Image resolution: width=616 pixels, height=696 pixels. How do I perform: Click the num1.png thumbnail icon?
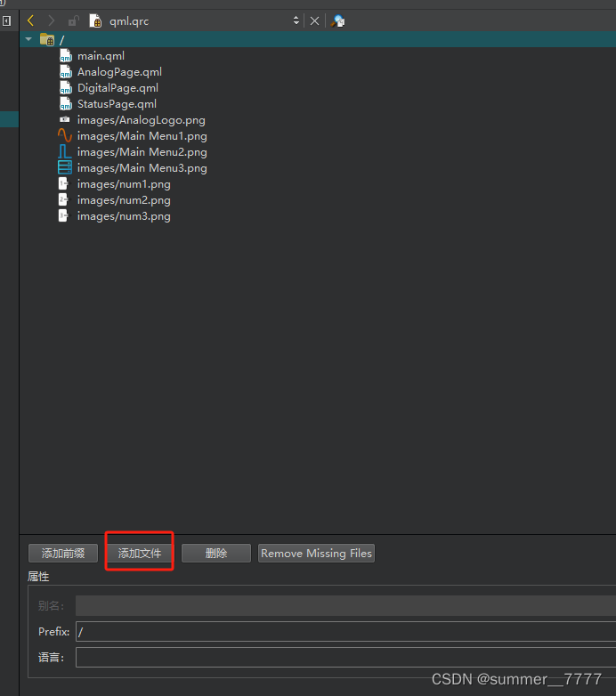64,183
